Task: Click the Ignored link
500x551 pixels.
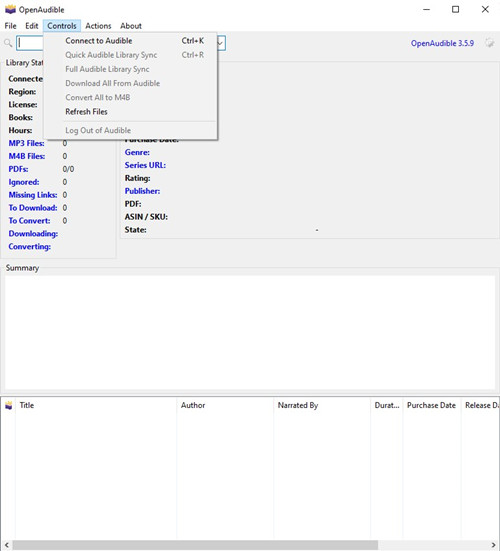Action: 24,182
